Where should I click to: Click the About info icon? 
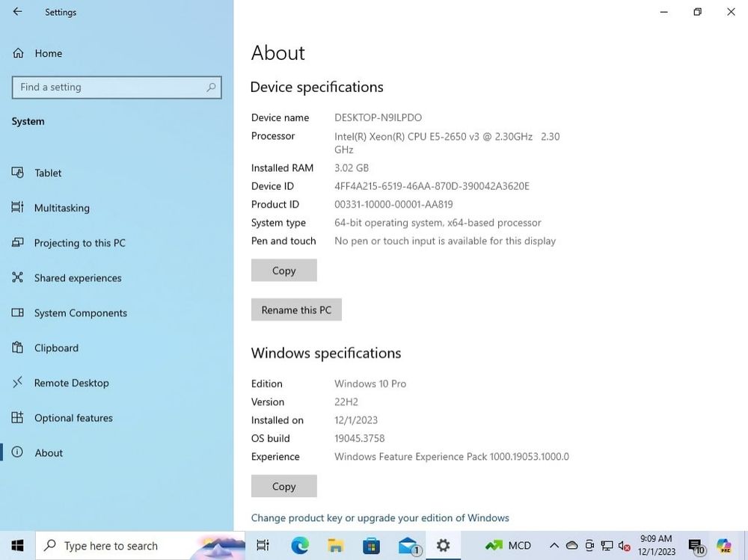[x=17, y=452]
